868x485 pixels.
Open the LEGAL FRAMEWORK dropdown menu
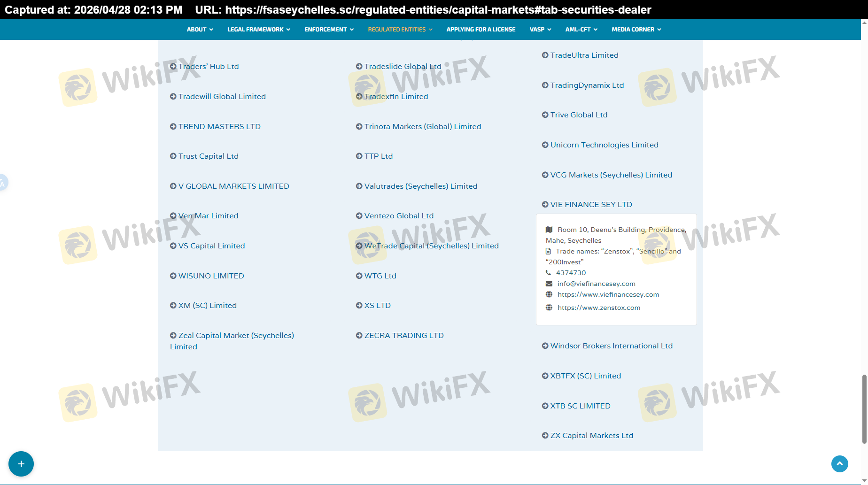point(259,30)
